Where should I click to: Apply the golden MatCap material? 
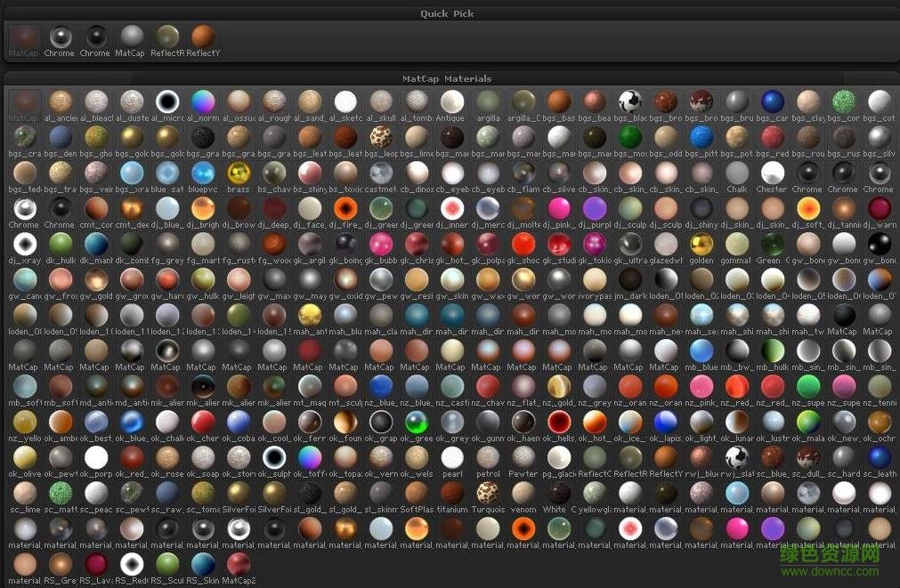701,245
